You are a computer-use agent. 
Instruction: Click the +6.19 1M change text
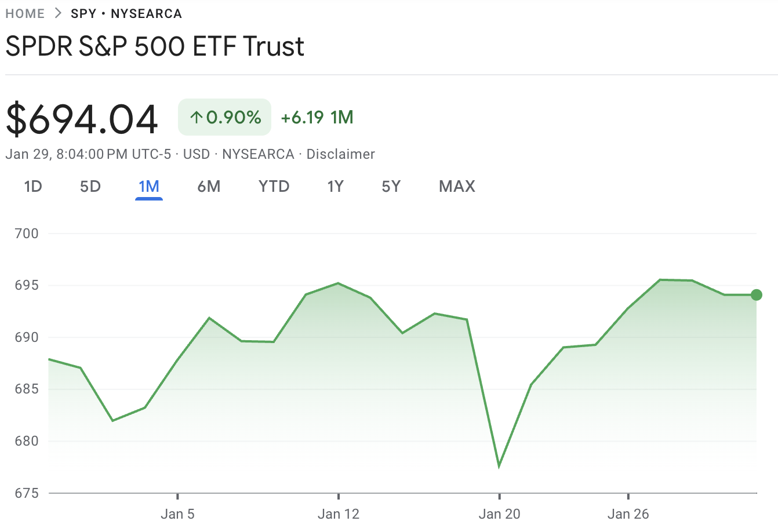(317, 116)
